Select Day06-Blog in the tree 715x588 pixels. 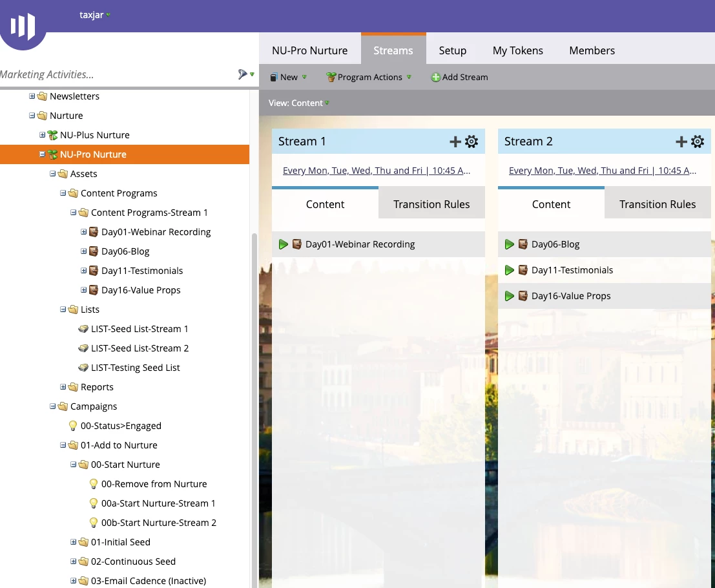click(x=125, y=251)
